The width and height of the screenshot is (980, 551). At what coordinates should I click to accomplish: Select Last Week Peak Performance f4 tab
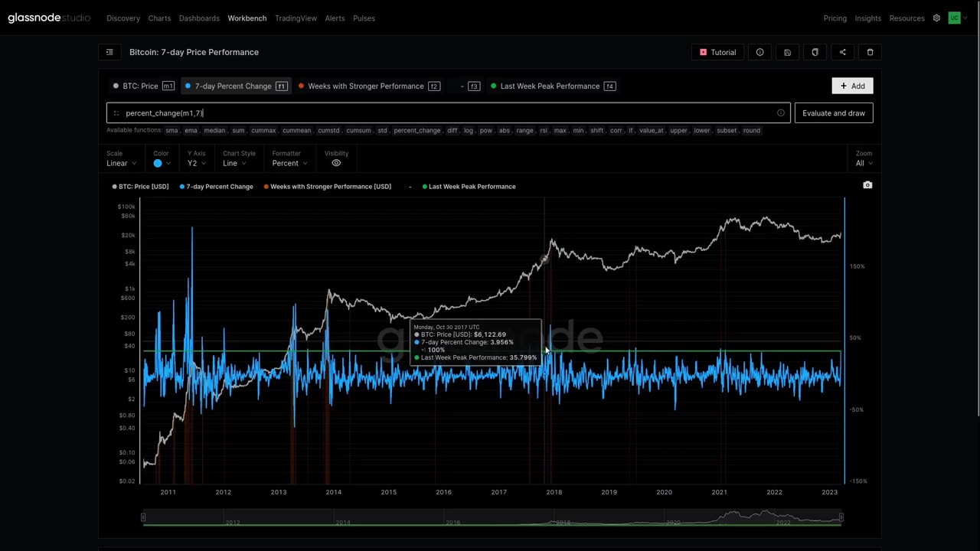point(552,86)
